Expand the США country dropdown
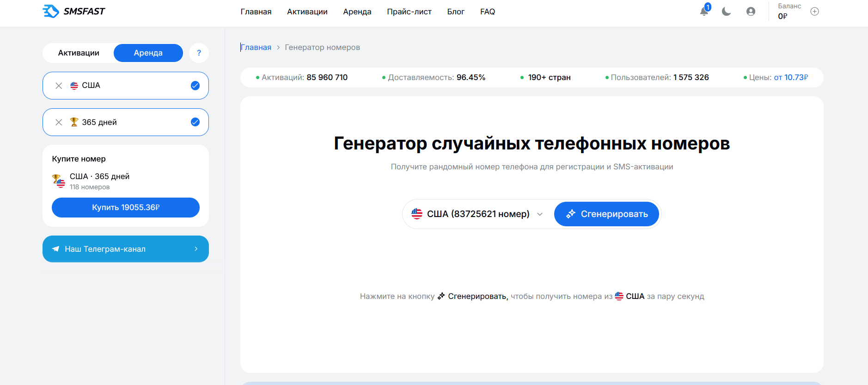Image resolution: width=868 pixels, height=385 pixels. click(477, 214)
